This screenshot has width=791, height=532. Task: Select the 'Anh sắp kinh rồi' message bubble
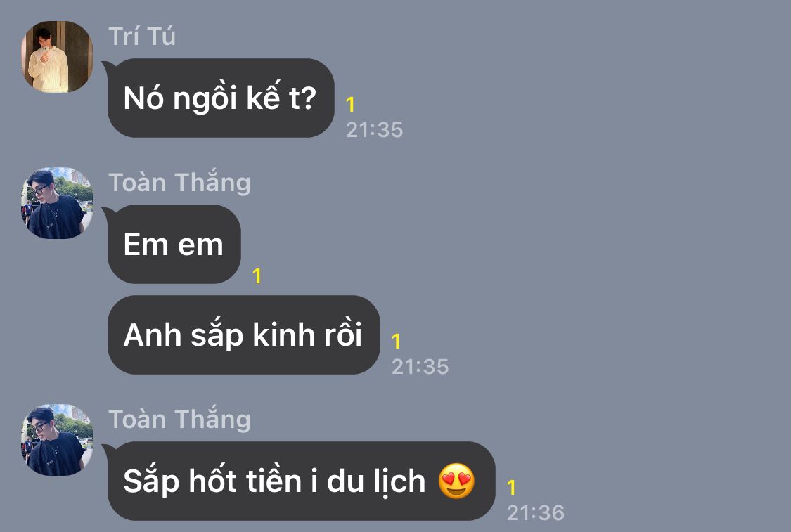pos(244,335)
